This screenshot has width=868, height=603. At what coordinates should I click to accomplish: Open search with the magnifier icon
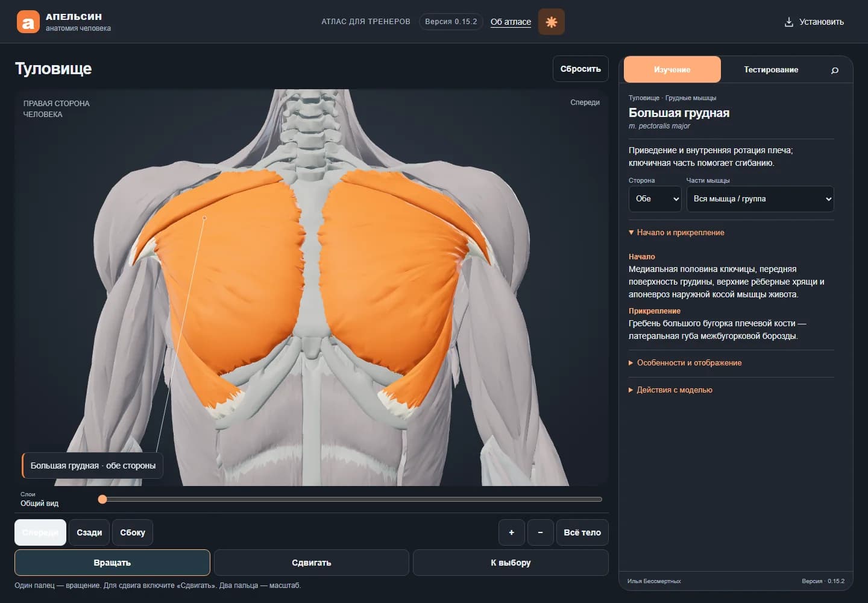(835, 70)
